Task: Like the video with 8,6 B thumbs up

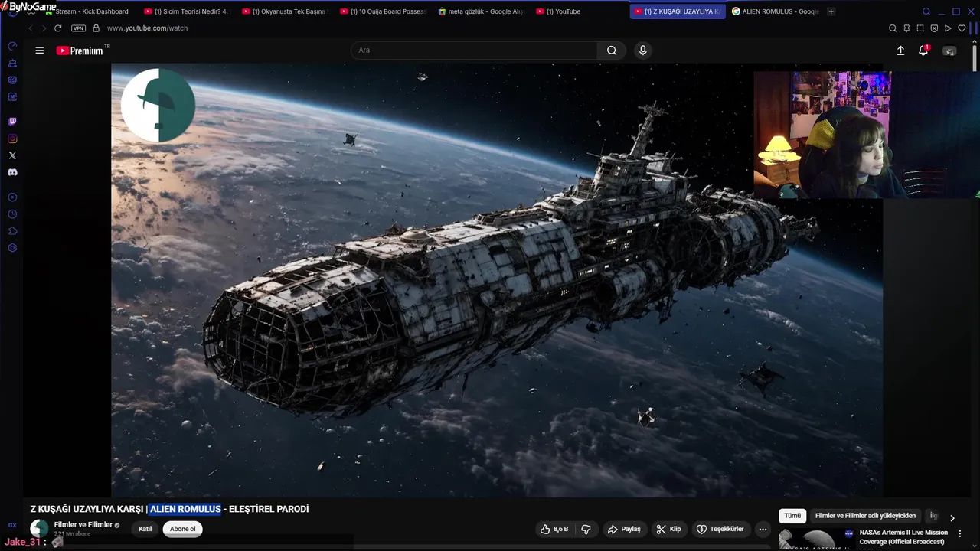Action: click(x=554, y=529)
